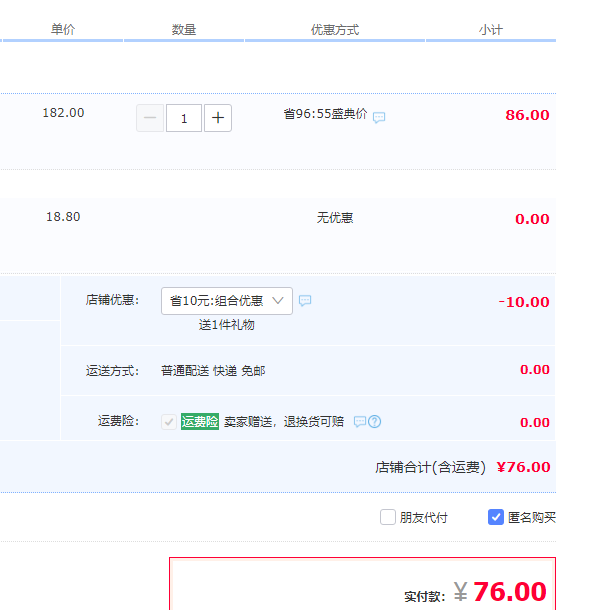
Task: Click the 数量 column header
Action: (184, 30)
